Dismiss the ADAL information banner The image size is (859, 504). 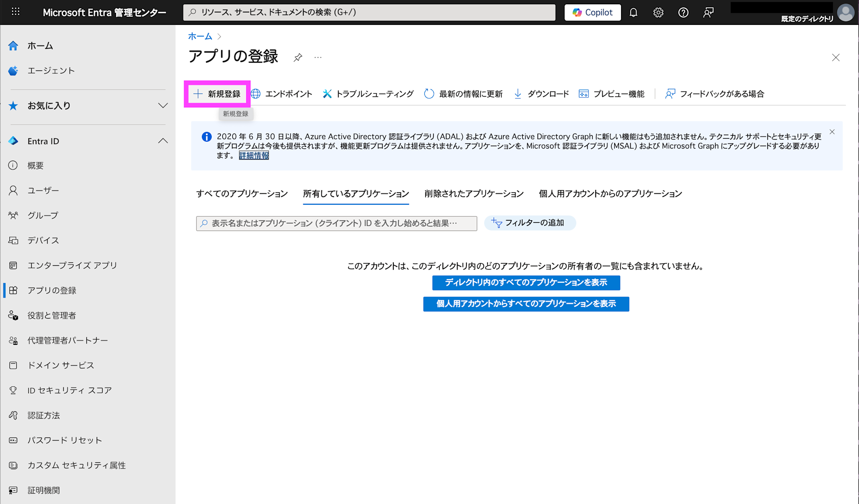pos(832,132)
